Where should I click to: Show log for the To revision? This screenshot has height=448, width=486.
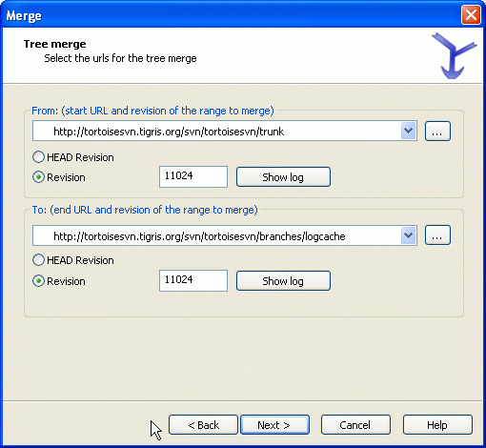coord(283,281)
